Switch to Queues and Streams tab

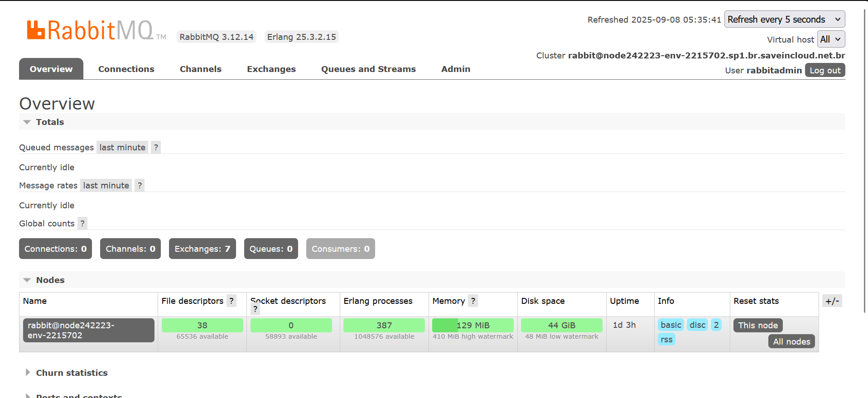[368, 69]
